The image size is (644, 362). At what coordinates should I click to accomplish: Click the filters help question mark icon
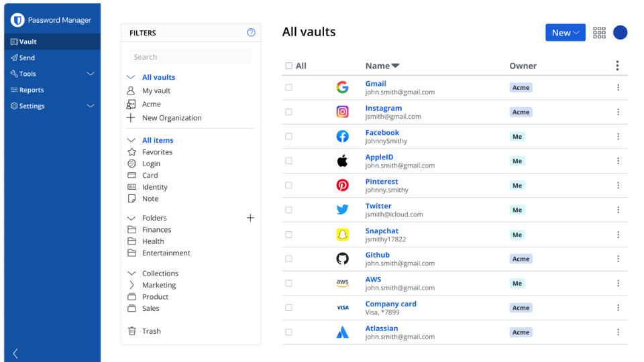tap(251, 32)
